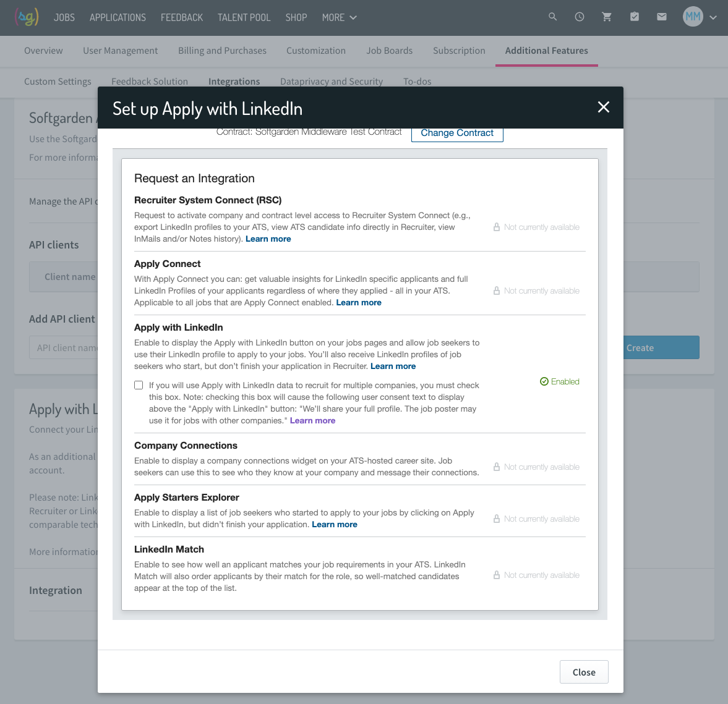
Task: Open Learn more for Apply Connect
Action: [358, 302]
